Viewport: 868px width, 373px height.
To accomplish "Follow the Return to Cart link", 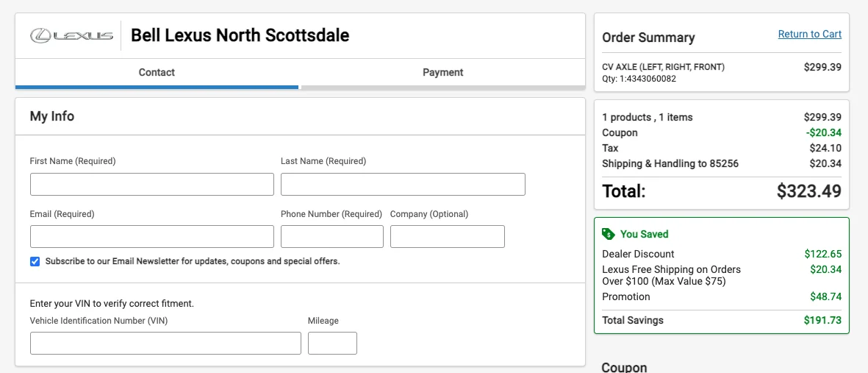I will [809, 35].
